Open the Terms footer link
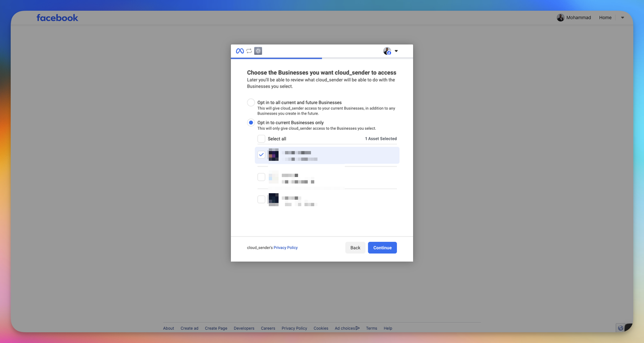 pyautogui.click(x=371, y=328)
